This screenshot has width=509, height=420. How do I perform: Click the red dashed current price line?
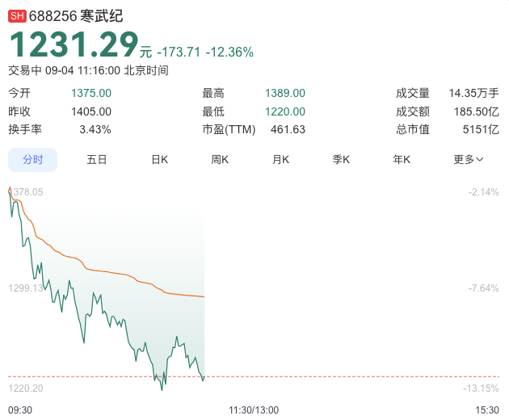[339, 376]
